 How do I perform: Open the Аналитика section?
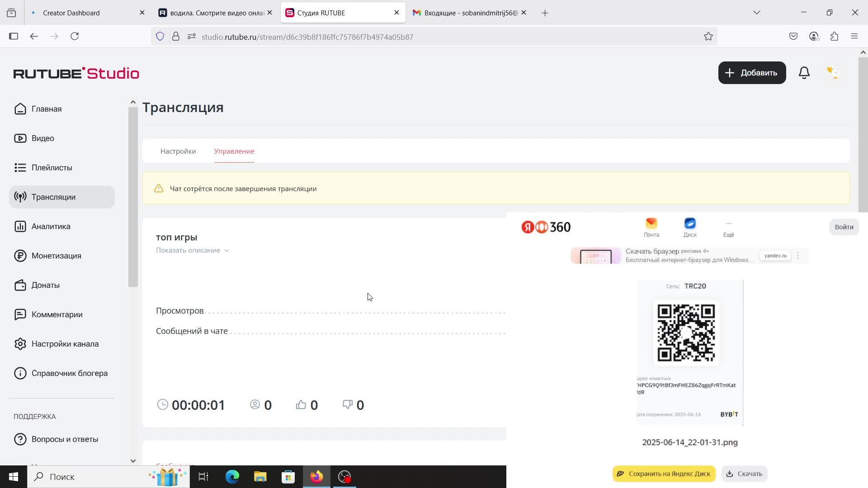[50, 226]
